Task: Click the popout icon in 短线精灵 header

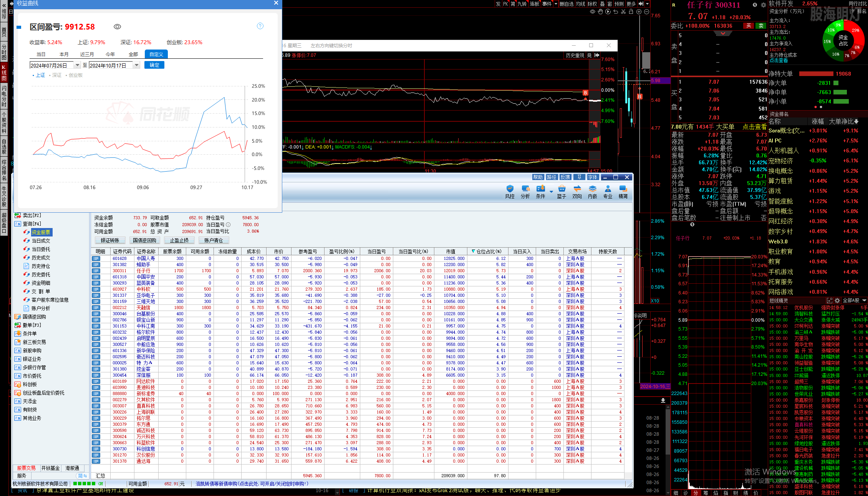Action: point(830,301)
